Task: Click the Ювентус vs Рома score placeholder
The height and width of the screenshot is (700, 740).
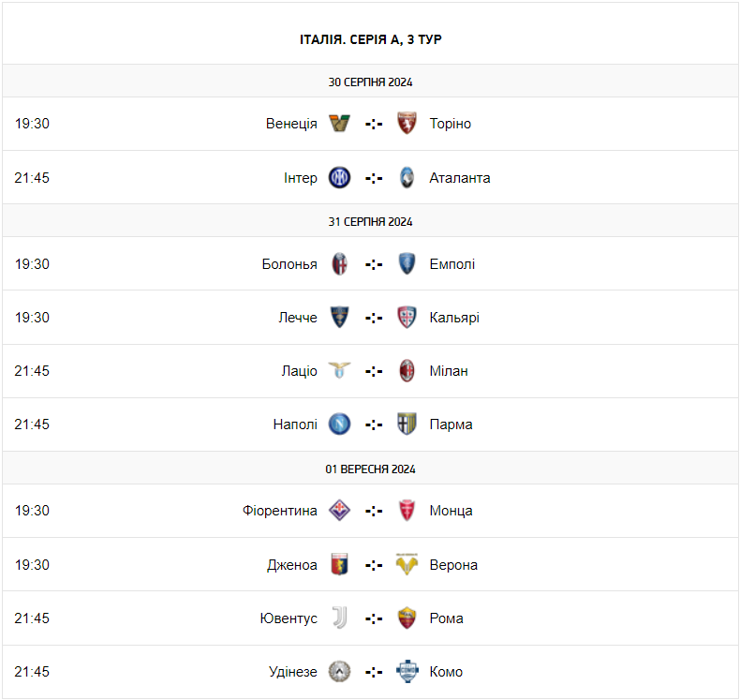Action: [x=374, y=618]
